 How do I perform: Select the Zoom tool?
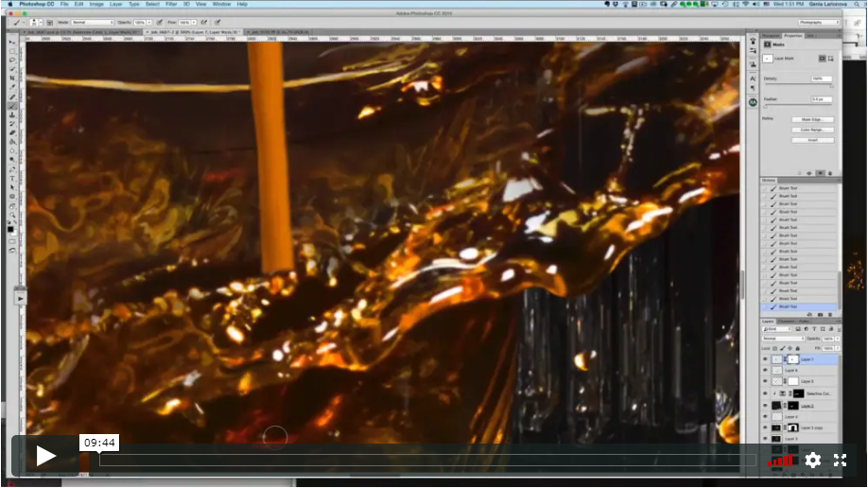tap(12, 215)
